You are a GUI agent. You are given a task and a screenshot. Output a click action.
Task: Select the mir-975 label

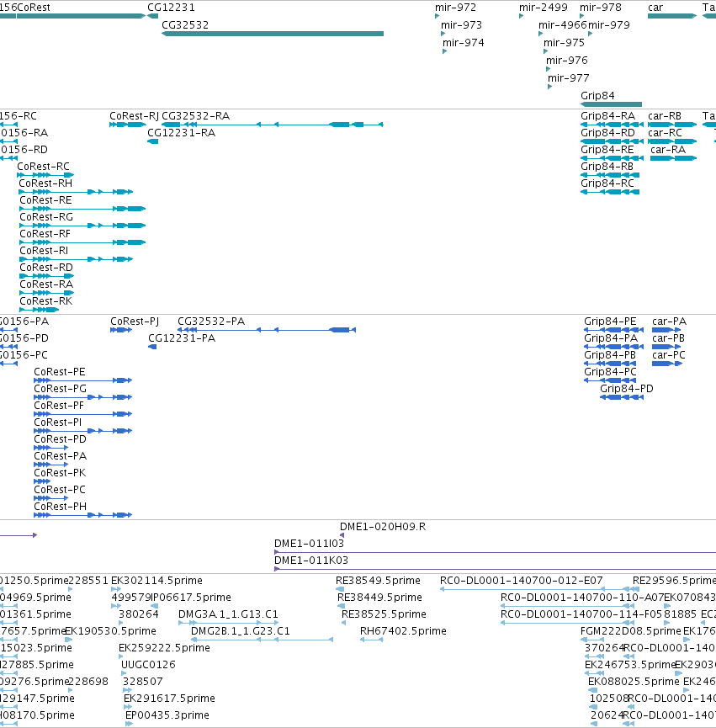coord(564,43)
